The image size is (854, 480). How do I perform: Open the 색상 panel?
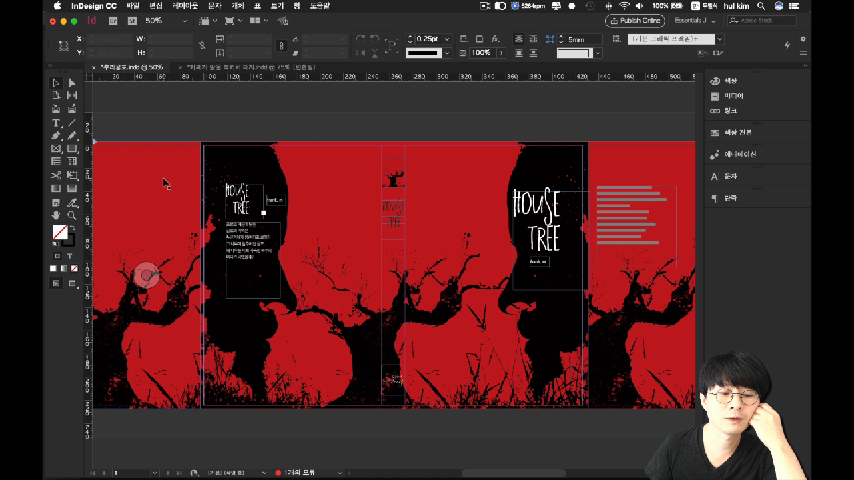coord(730,81)
